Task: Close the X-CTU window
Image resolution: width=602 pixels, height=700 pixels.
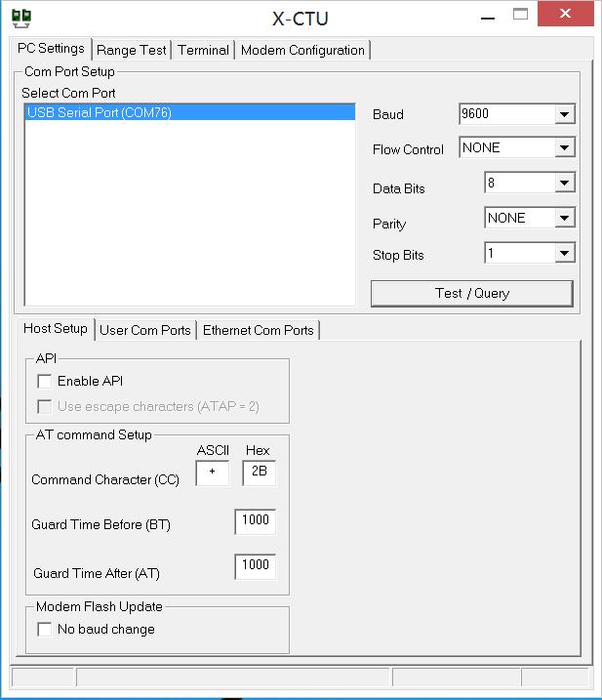Action: click(x=565, y=14)
